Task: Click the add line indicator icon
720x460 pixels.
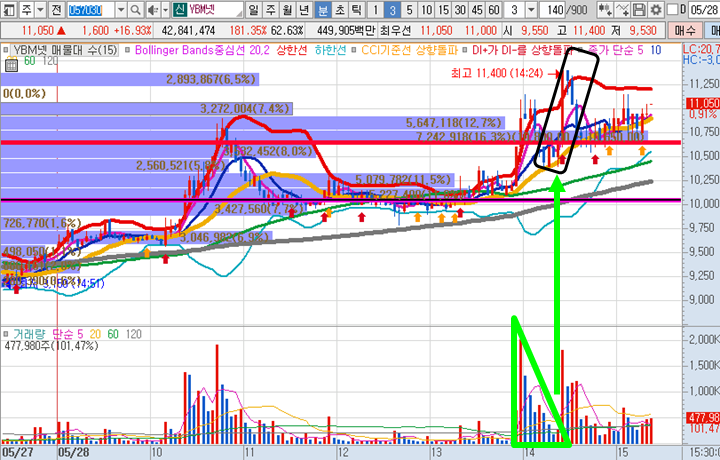Action: coord(622,10)
